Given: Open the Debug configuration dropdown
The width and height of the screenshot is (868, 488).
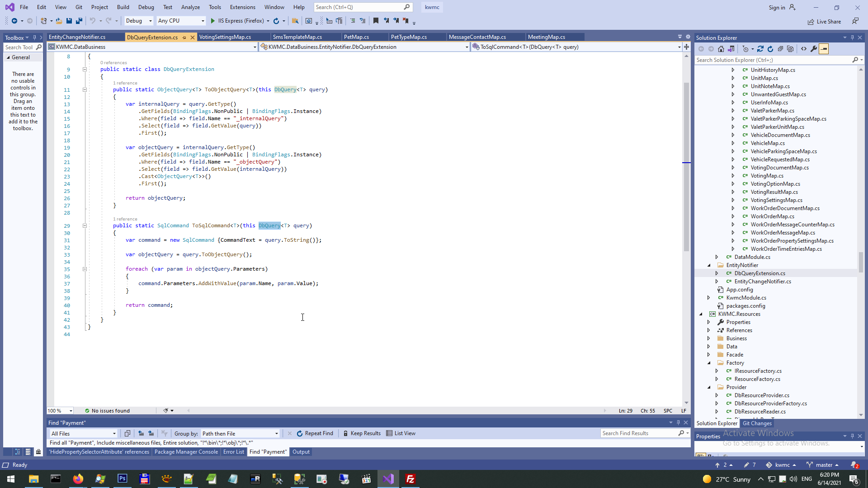Looking at the screenshot, I should pyautogui.click(x=139, y=21).
